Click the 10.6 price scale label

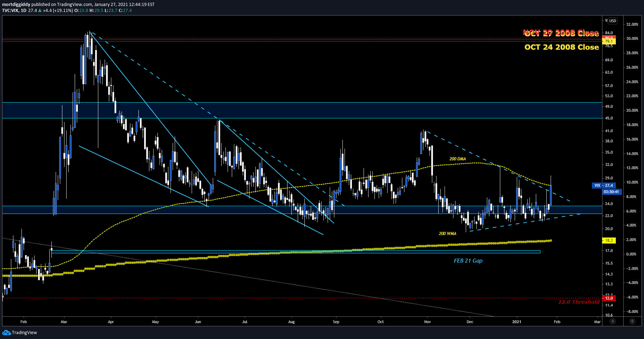pyautogui.click(x=609, y=315)
